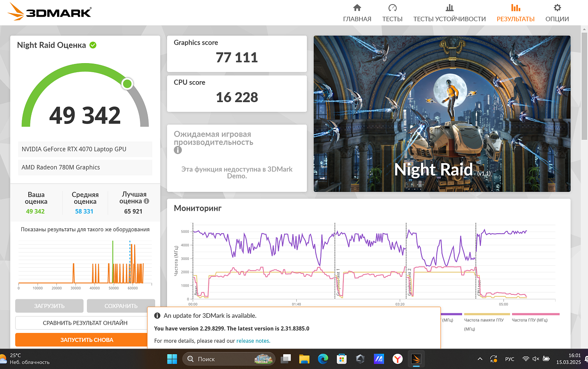Launch Microsoft Edge from the taskbar
588x369 pixels.
323,359
